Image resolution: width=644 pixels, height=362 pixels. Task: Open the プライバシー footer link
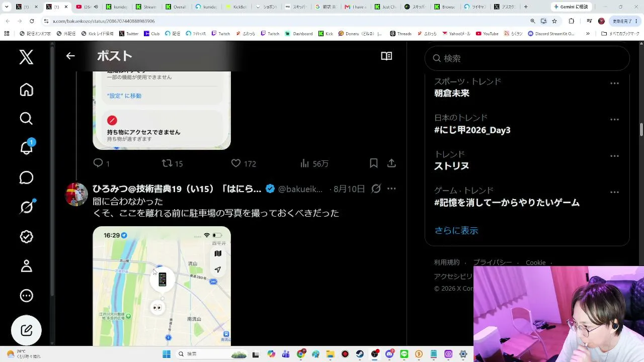click(x=493, y=262)
